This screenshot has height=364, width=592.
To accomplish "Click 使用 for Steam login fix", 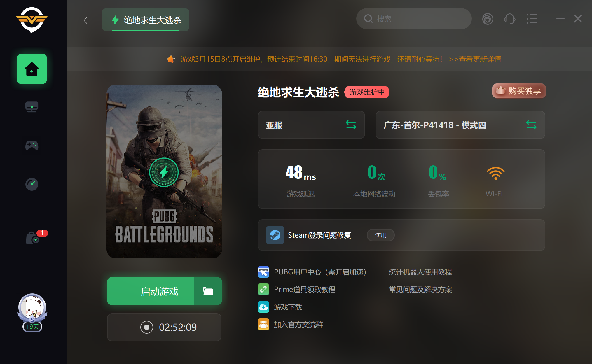I will click(x=381, y=235).
